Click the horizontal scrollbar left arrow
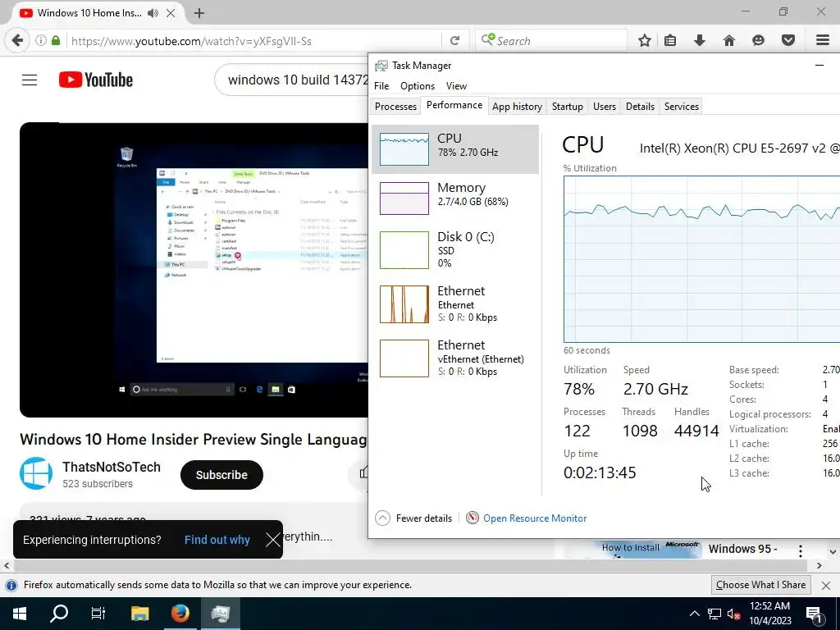The image size is (840, 630). click(x=7, y=566)
